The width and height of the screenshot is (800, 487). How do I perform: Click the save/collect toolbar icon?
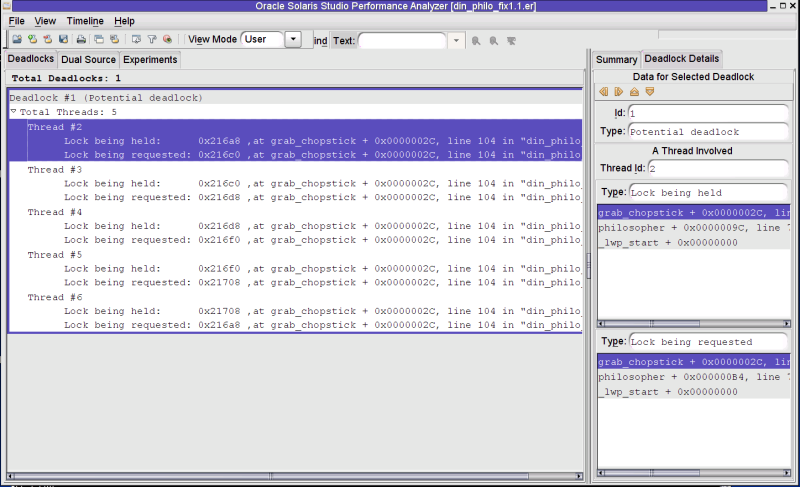(x=63, y=39)
